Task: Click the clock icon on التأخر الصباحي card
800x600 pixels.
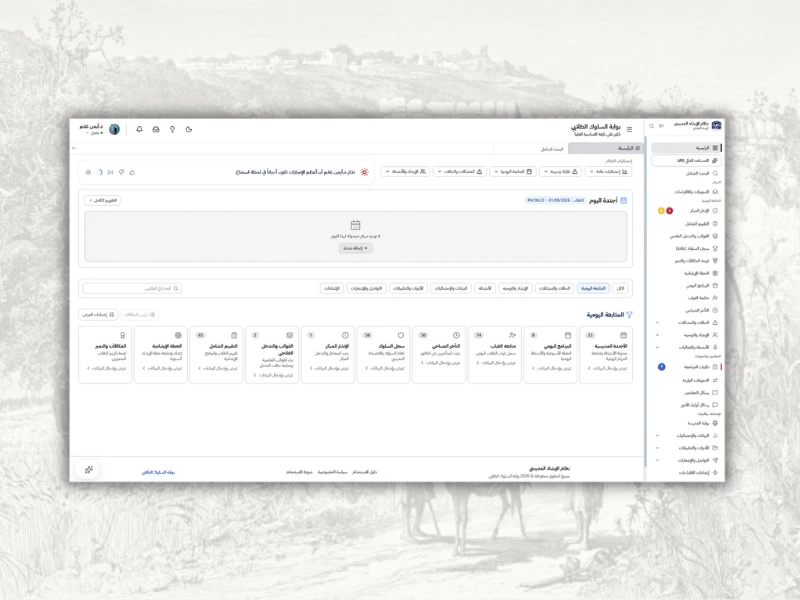Action: pos(456,336)
